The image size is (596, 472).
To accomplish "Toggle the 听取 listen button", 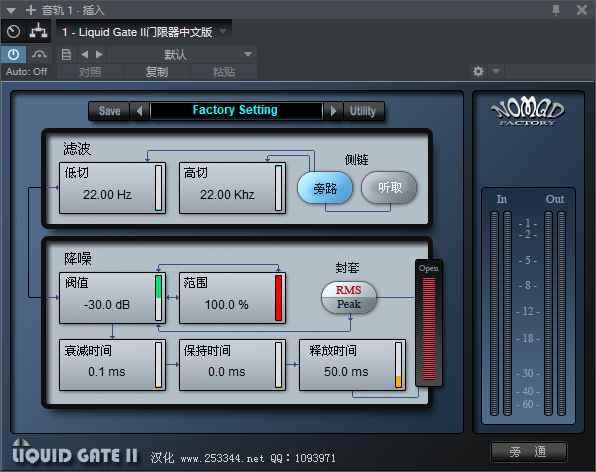I will click(389, 187).
